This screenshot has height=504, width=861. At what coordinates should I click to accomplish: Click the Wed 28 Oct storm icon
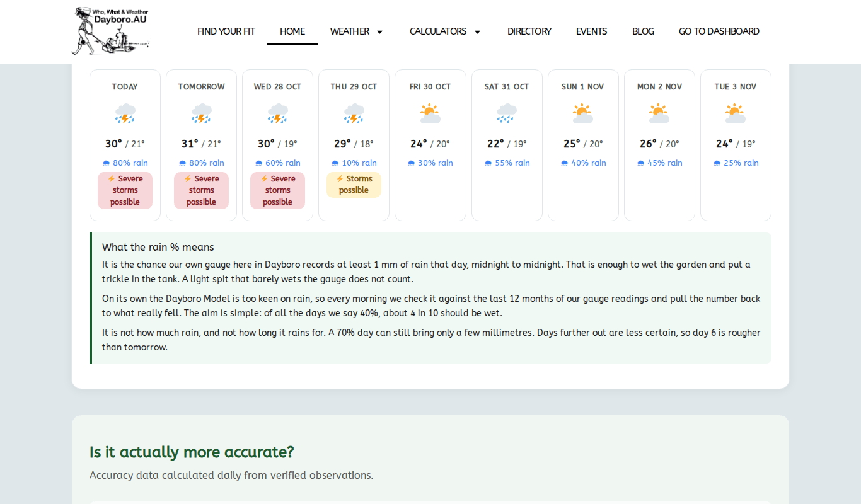pos(277,114)
